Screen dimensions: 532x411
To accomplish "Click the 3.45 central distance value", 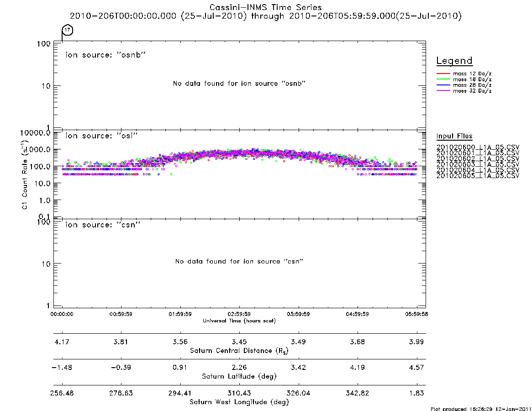I will pos(239,342).
